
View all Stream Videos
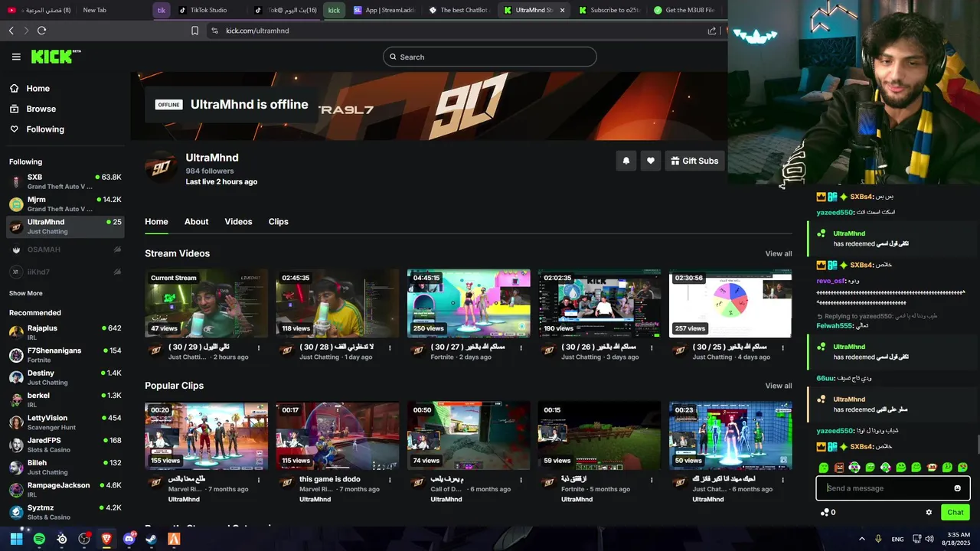[778, 253]
